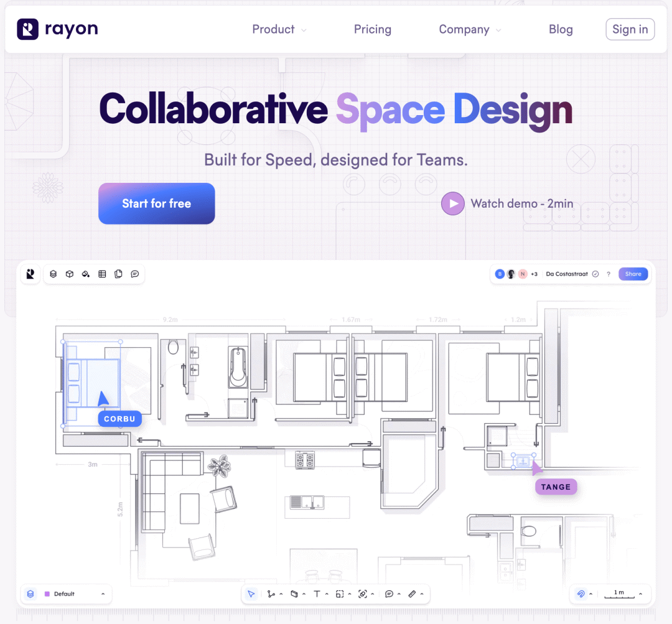Play the Watch demo video
The width and height of the screenshot is (672, 624).
tap(453, 203)
